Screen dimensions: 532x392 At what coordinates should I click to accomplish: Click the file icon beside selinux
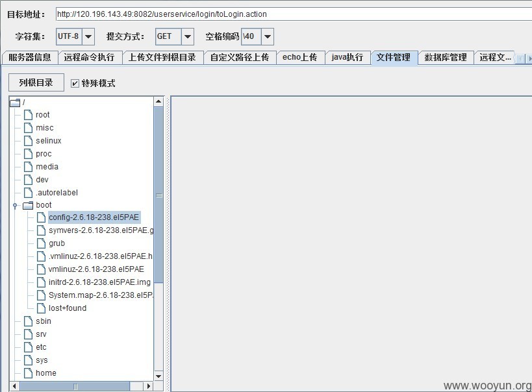[28, 141]
